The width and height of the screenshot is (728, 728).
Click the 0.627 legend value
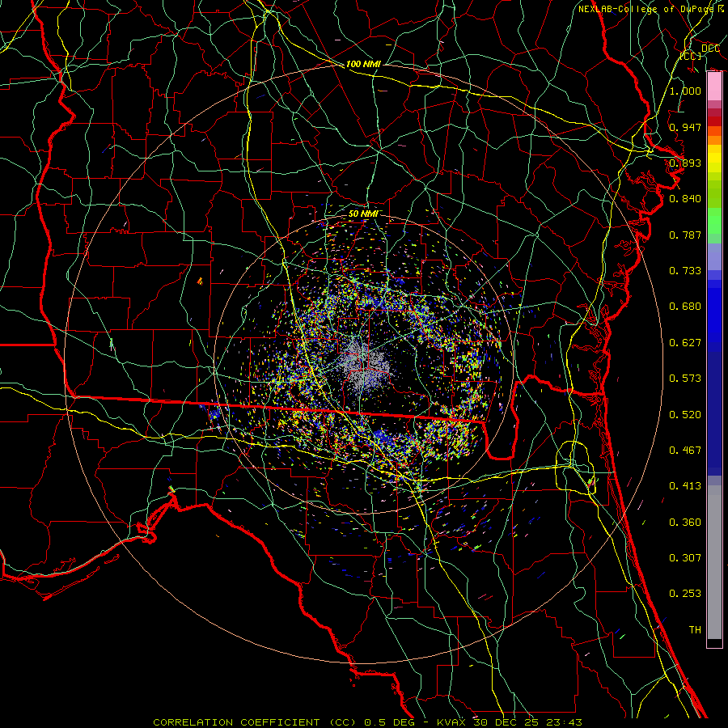click(685, 343)
